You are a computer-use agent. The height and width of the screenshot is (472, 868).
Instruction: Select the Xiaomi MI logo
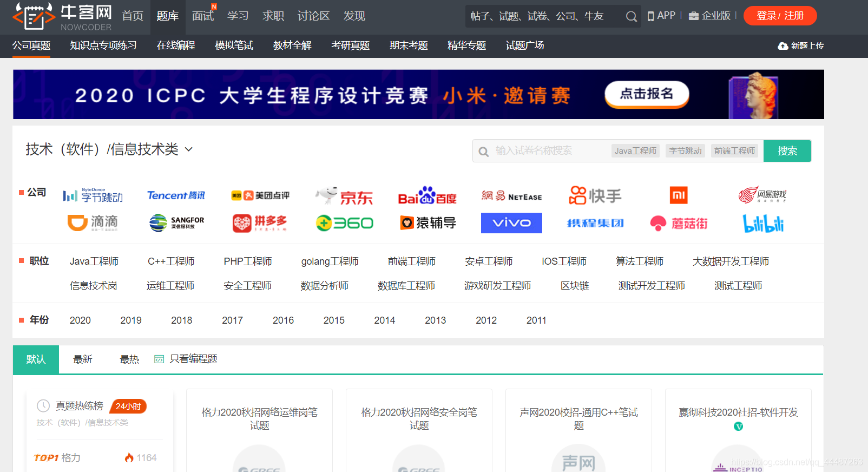tap(679, 195)
